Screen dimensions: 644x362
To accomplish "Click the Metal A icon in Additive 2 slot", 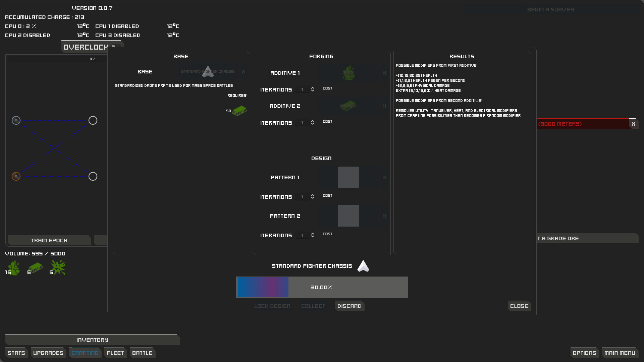I will click(348, 106).
